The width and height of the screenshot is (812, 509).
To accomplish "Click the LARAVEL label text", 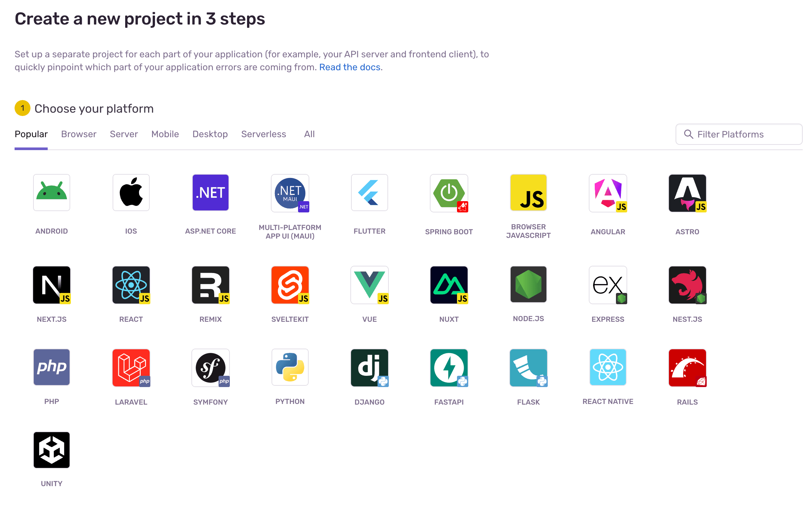I will pos(131,402).
